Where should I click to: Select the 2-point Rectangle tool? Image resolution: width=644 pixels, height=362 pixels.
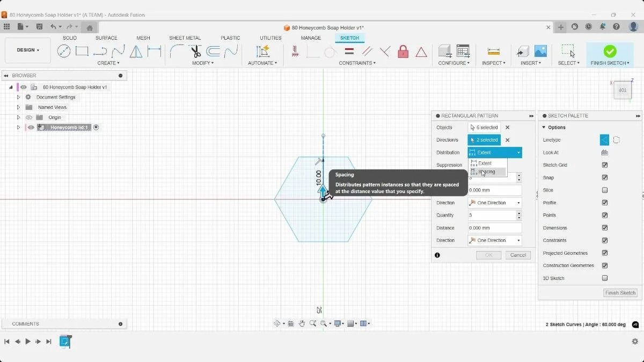(82, 51)
